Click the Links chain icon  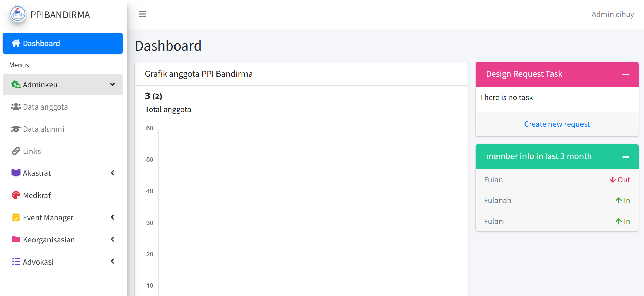16,151
